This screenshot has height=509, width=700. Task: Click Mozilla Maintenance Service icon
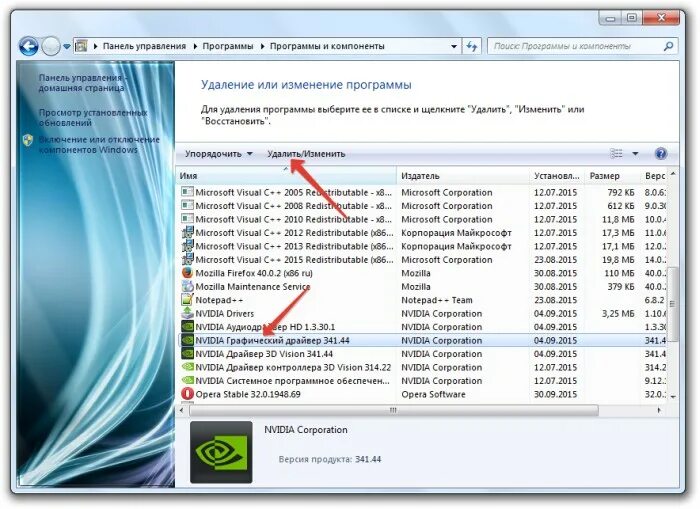188,286
